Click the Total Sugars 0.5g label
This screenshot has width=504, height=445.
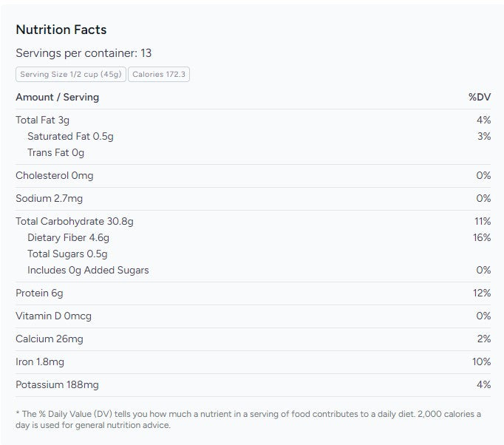[67, 254]
